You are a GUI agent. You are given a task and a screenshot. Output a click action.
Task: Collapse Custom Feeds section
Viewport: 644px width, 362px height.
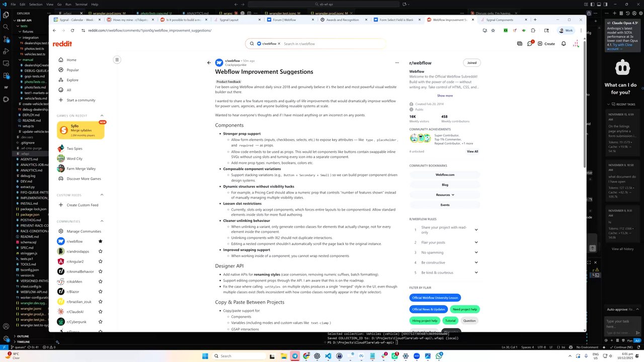pos(102,195)
